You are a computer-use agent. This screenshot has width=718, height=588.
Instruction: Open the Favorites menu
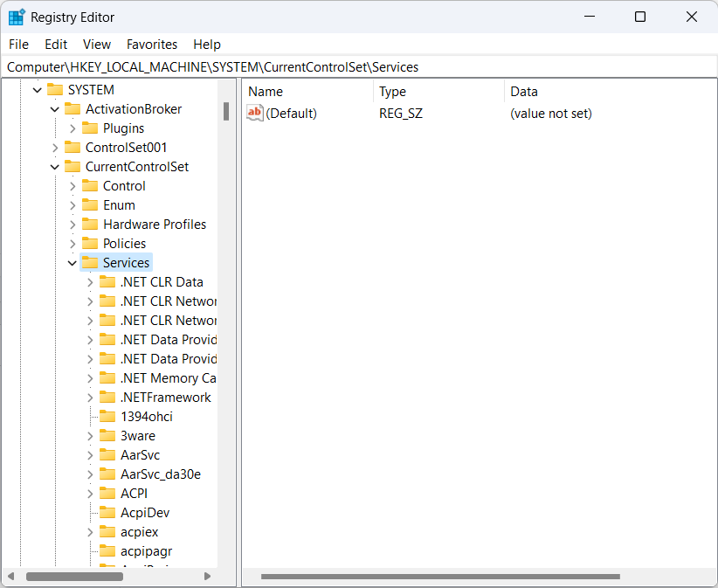coord(152,45)
